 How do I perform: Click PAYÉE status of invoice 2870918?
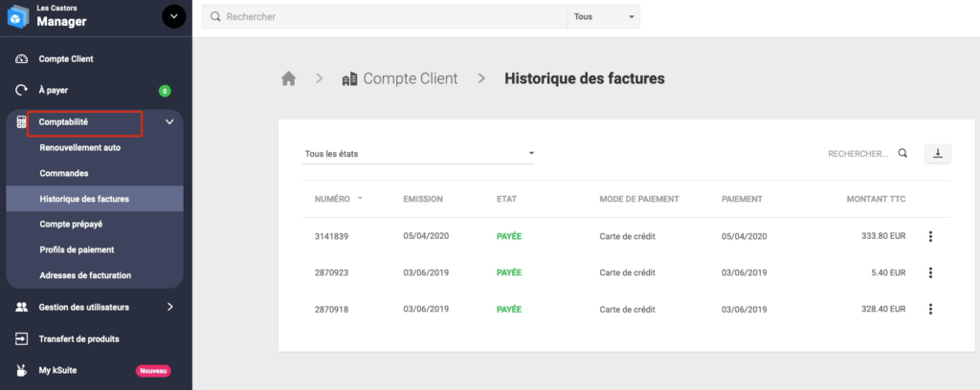pyautogui.click(x=509, y=309)
